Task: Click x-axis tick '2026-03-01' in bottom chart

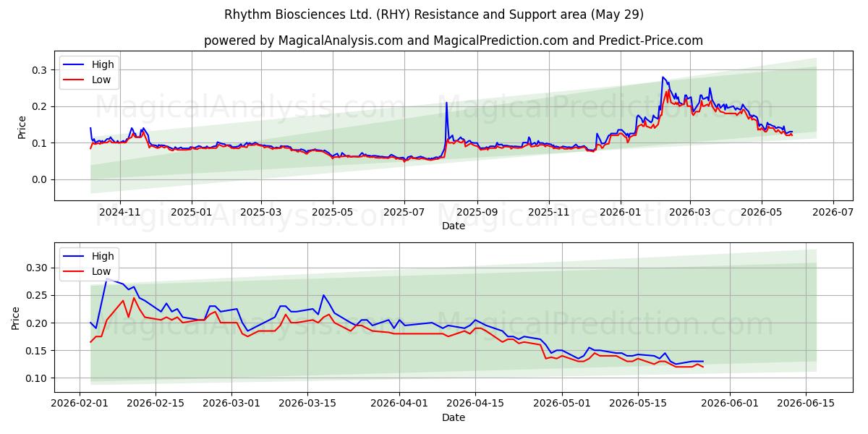Action: (x=232, y=404)
